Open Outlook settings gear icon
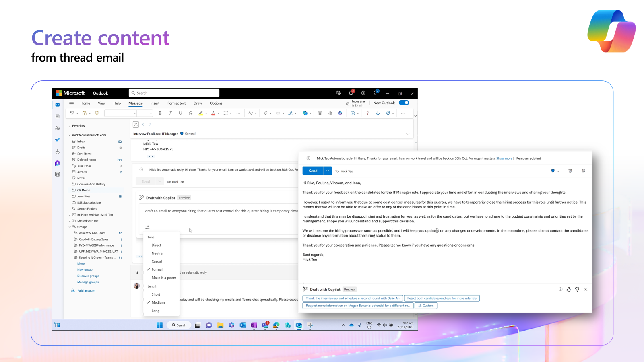This screenshot has width=644, height=362. [x=363, y=93]
